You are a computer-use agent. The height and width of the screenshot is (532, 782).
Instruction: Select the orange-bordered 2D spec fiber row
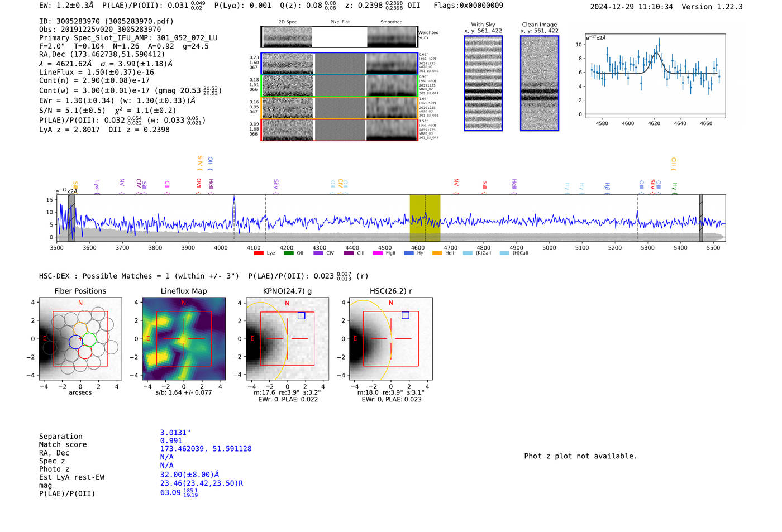point(339,108)
